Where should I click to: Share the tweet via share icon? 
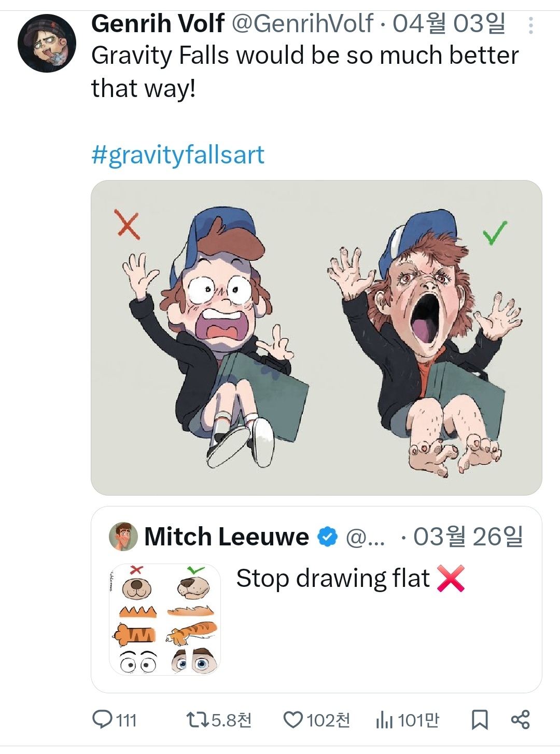pos(520,719)
